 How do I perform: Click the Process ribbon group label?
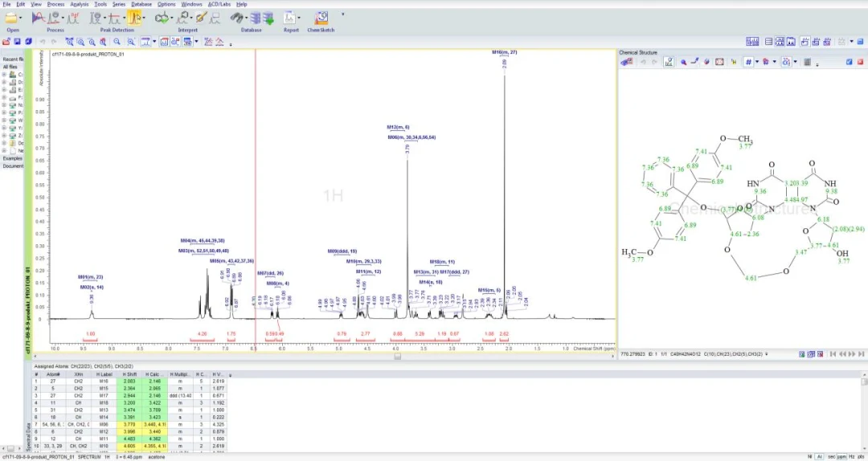click(55, 30)
